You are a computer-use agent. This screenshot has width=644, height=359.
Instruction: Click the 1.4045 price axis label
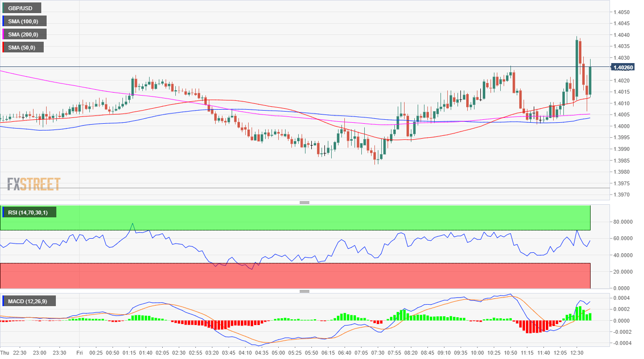tap(622, 24)
